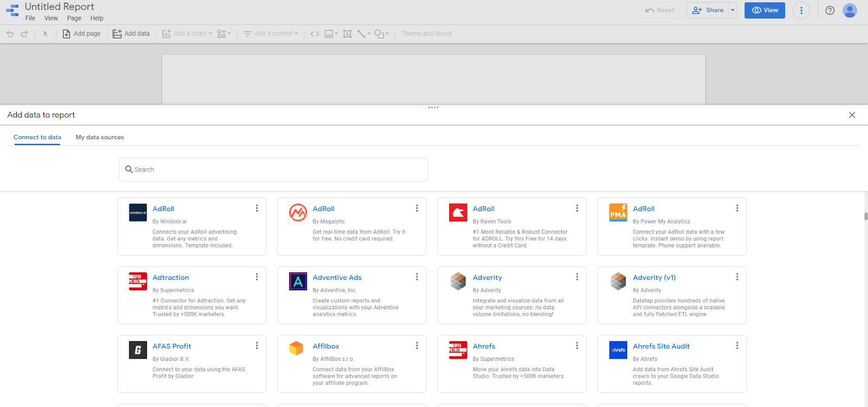Click the Ahrefs Site Audit logo

[x=618, y=350]
